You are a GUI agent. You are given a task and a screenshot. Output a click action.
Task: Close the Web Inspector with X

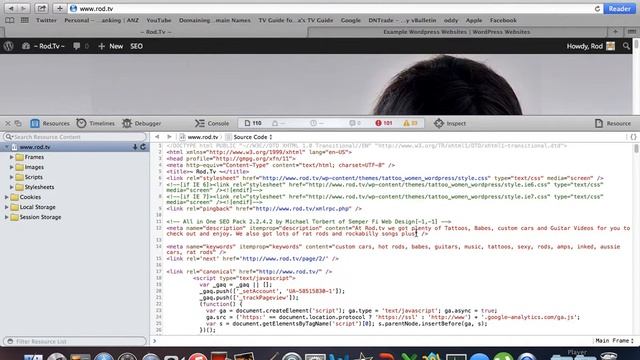(x=8, y=123)
